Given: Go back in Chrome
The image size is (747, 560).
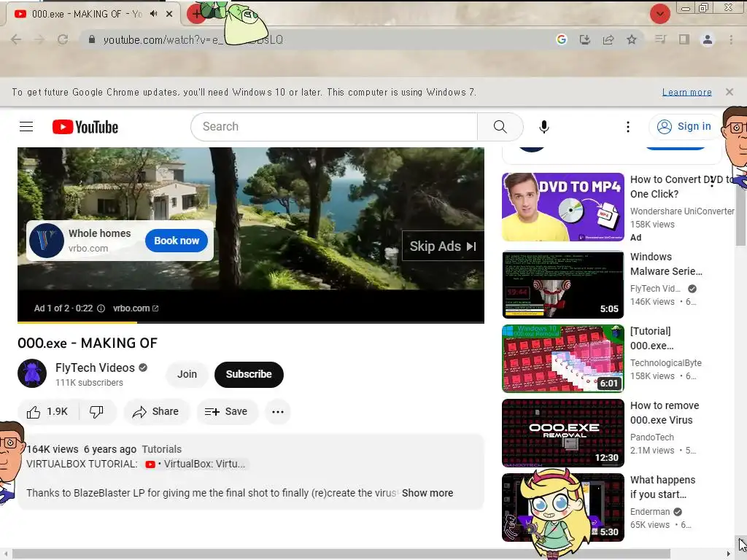Looking at the screenshot, I should [x=16, y=39].
